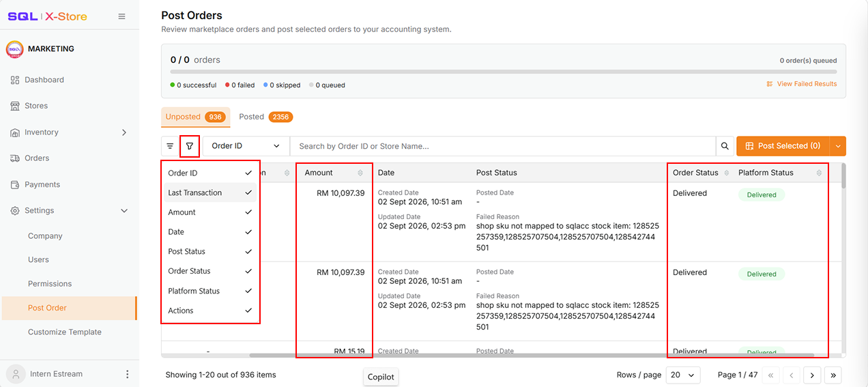The image size is (868, 387).
Task: Open Customize Template page
Action: [x=65, y=332]
